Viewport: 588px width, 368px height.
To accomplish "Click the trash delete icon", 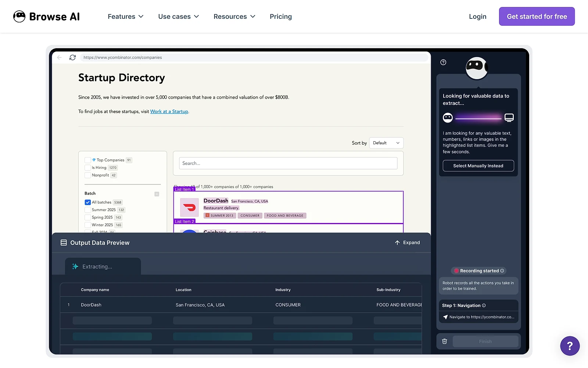I will click(x=444, y=342).
